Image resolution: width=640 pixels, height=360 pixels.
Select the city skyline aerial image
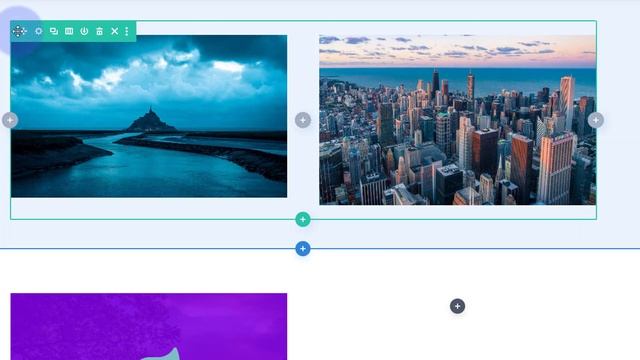[x=458, y=120]
